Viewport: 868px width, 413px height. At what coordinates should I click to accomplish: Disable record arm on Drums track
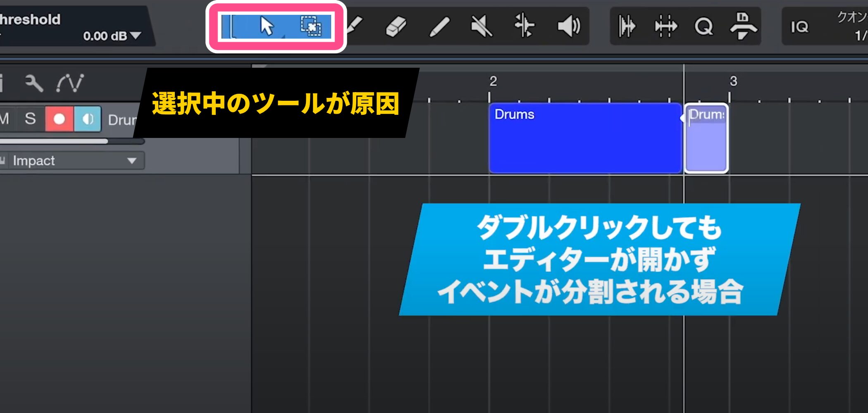click(x=59, y=119)
